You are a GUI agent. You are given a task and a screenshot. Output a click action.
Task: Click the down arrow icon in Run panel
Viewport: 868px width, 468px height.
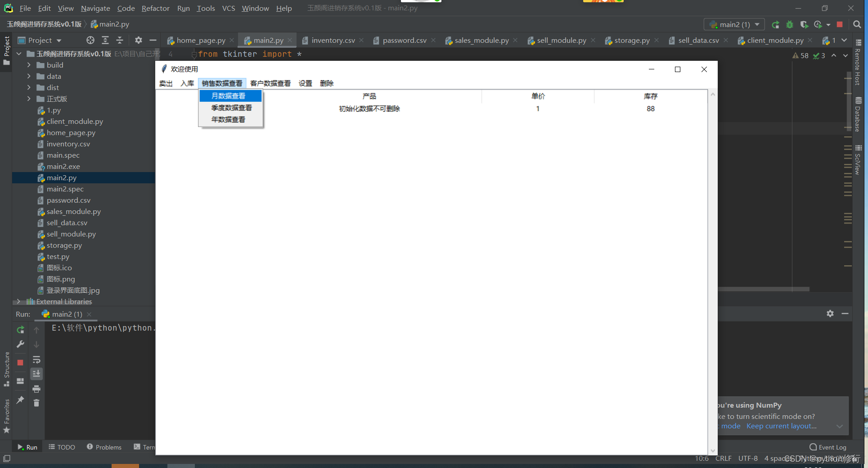[x=36, y=345]
